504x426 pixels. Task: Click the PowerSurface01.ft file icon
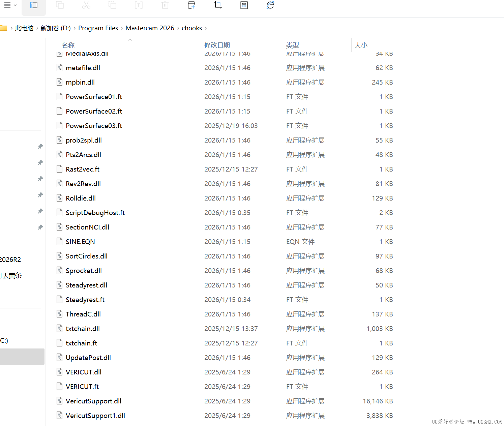click(60, 97)
